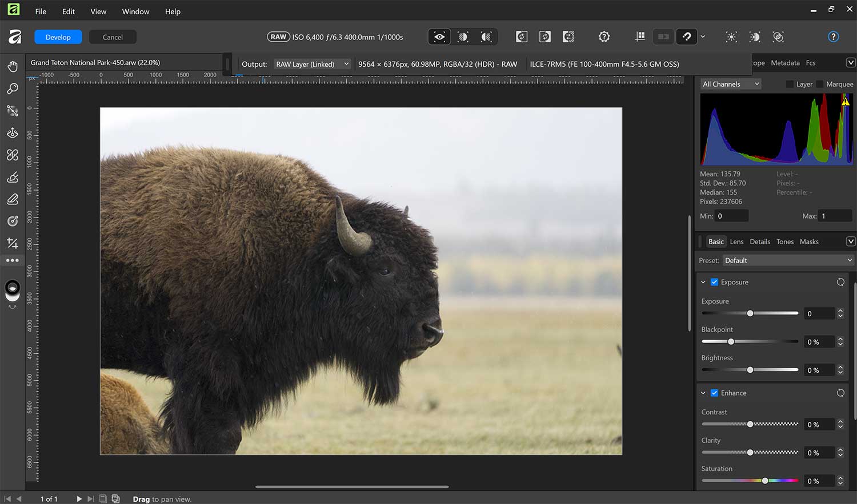Collapse the Exposure section arrow
Screen dimensions: 857x504
pos(703,282)
